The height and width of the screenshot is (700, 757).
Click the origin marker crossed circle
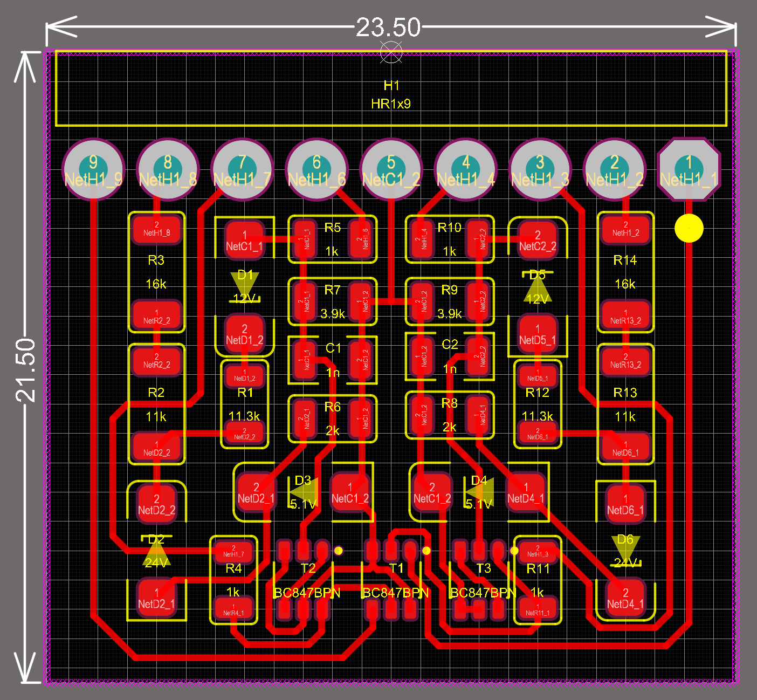click(x=391, y=52)
